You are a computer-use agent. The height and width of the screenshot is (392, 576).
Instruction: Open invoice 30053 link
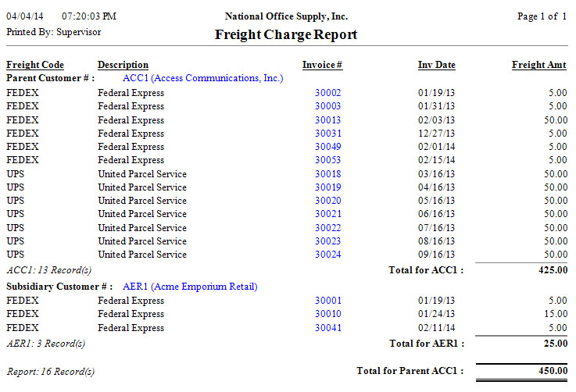(x=327, y=160)
